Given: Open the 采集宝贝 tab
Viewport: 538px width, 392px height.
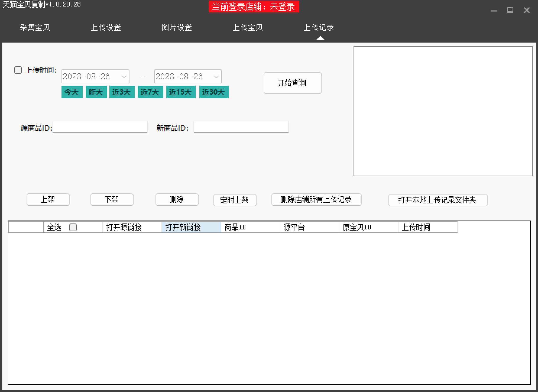Looking at the screenshot, I should coord(35,27).
